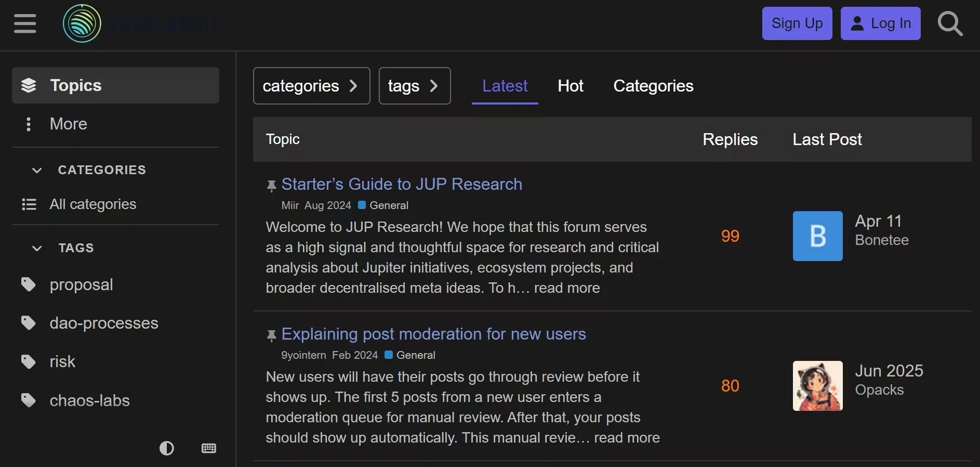
Task: Open the hamburger sidebar menu
Action: 25,24
